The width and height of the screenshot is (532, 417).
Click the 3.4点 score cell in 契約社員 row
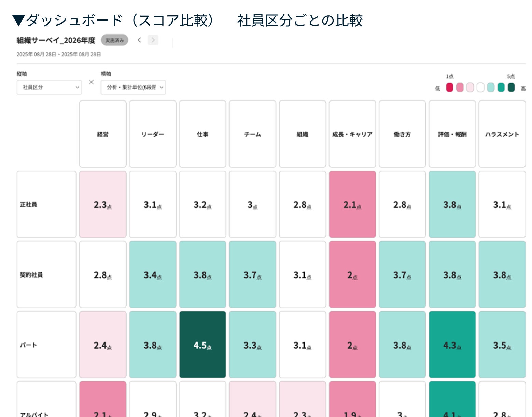click(153, 274)
